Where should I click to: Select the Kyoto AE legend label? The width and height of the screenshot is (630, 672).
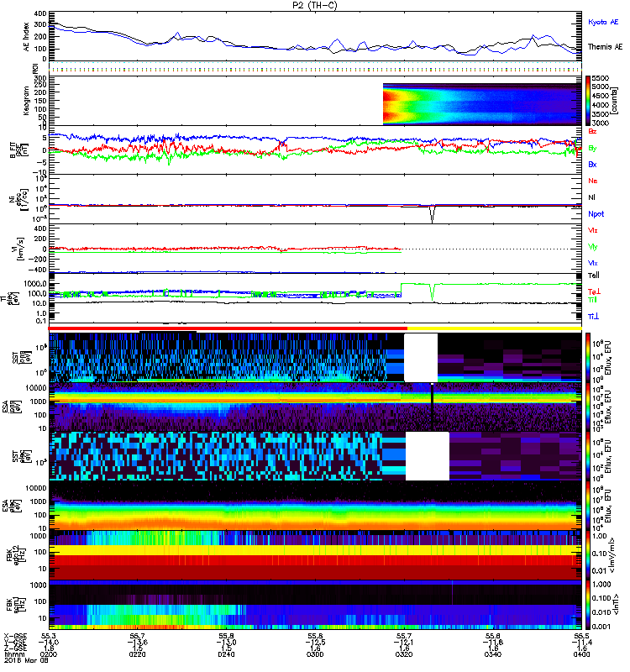tap(603, 22)
